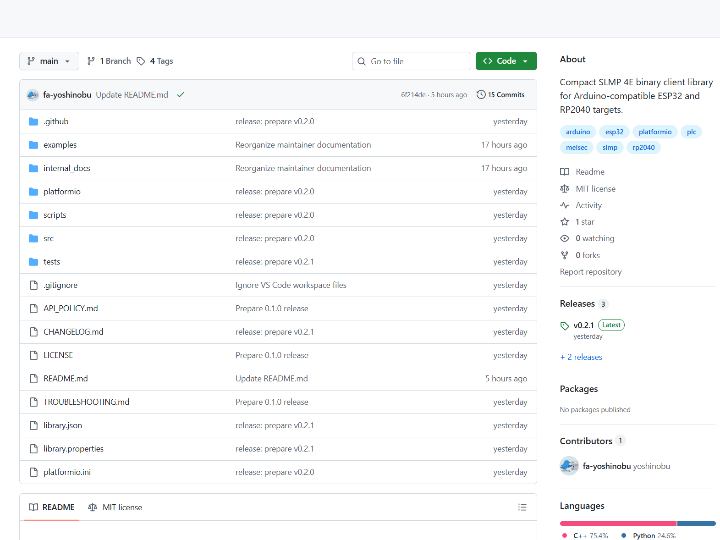Click the Report repository link
The width and height of the screenshot is (720, 540).
tap(590, 272)
